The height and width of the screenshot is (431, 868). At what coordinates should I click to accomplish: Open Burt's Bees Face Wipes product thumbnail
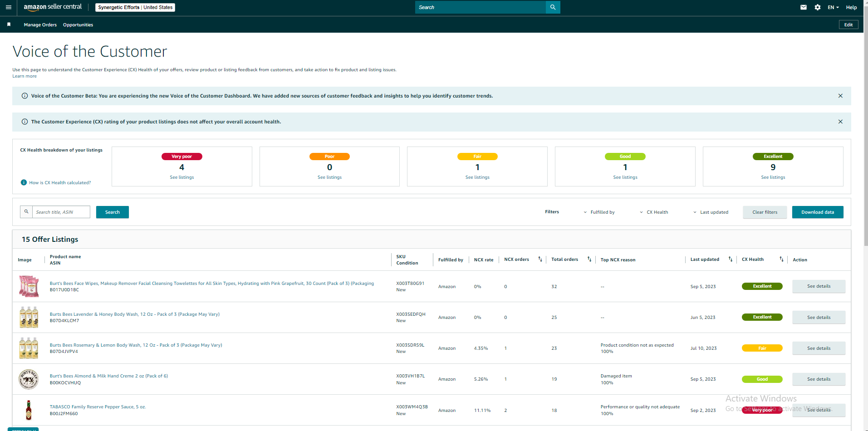29,286
